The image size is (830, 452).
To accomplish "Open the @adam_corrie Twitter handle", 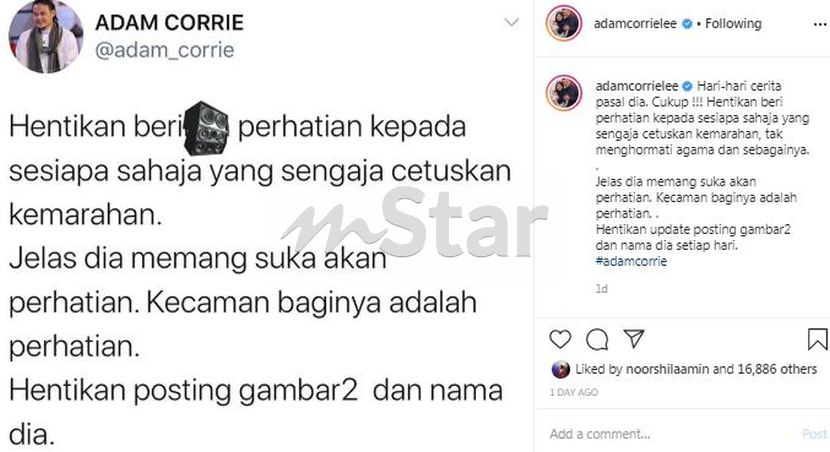I will pos(165,50).
